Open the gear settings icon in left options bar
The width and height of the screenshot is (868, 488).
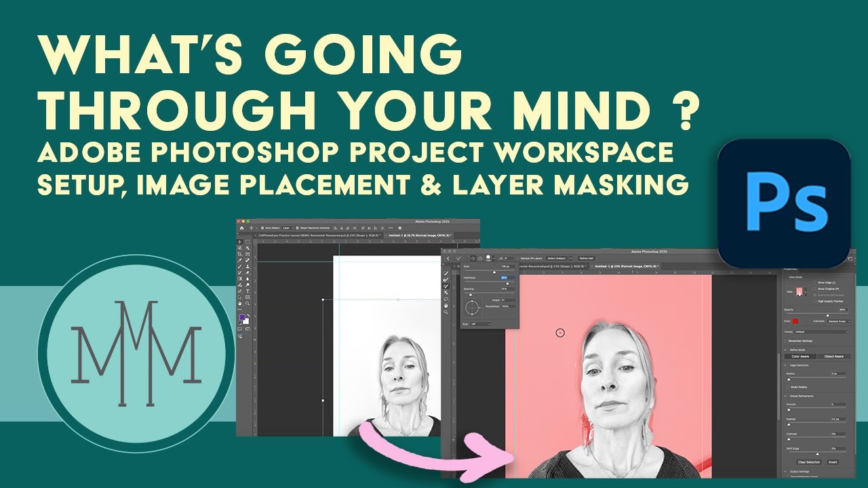pos(399,228)
